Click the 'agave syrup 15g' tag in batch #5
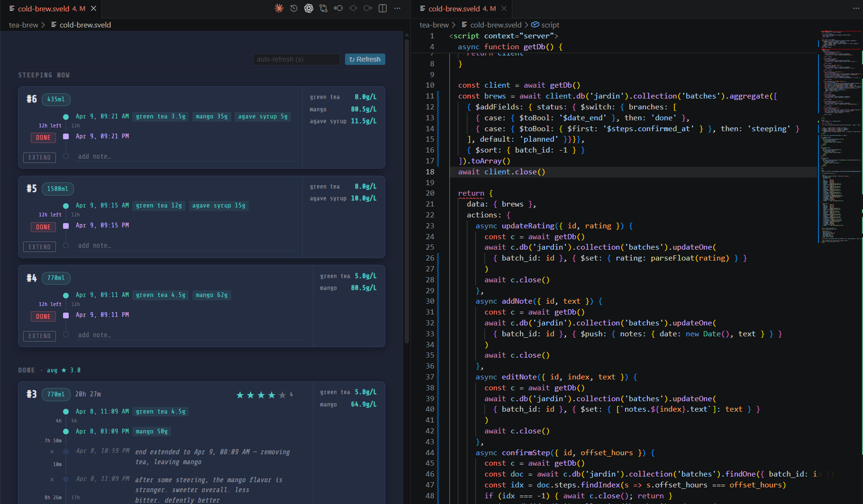 click(x=218, y=206)
